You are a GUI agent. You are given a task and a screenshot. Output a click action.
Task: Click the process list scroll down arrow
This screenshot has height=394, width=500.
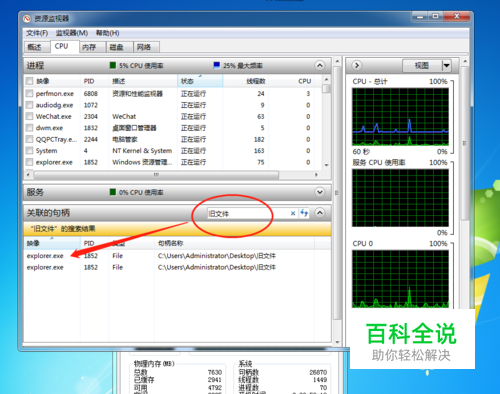pos(326,165)
